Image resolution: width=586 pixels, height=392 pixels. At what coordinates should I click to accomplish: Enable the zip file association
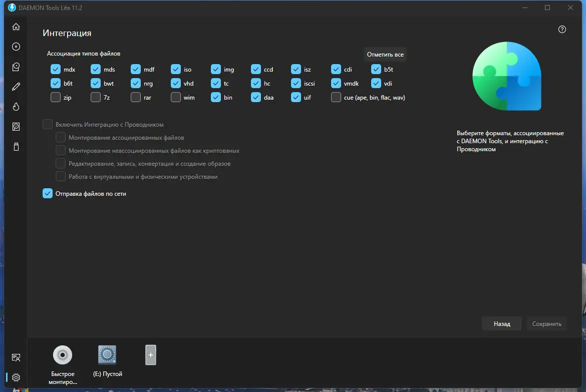pyautogui.click(x=55, y=97)
